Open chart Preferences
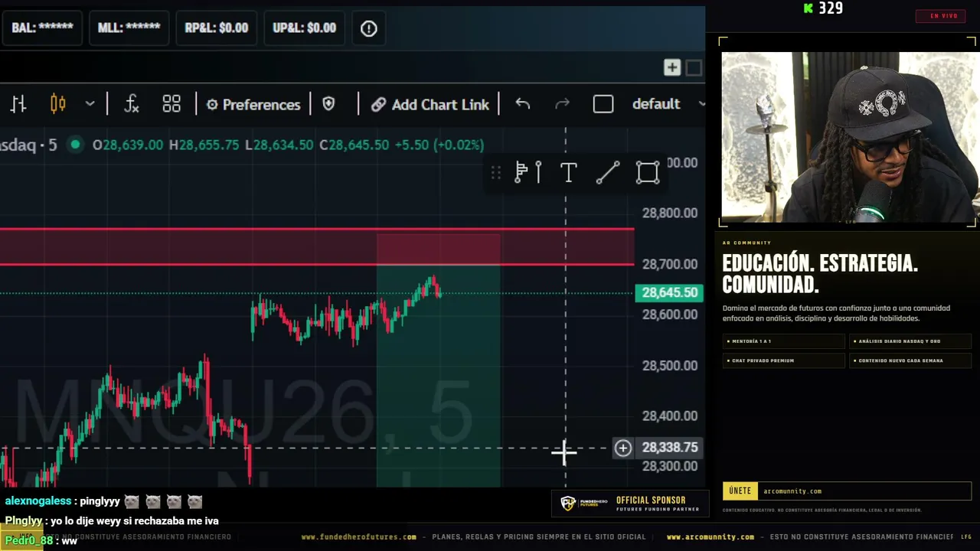This screenshot has height=551, width=980. pyautogui.click(x=253, y=105)
